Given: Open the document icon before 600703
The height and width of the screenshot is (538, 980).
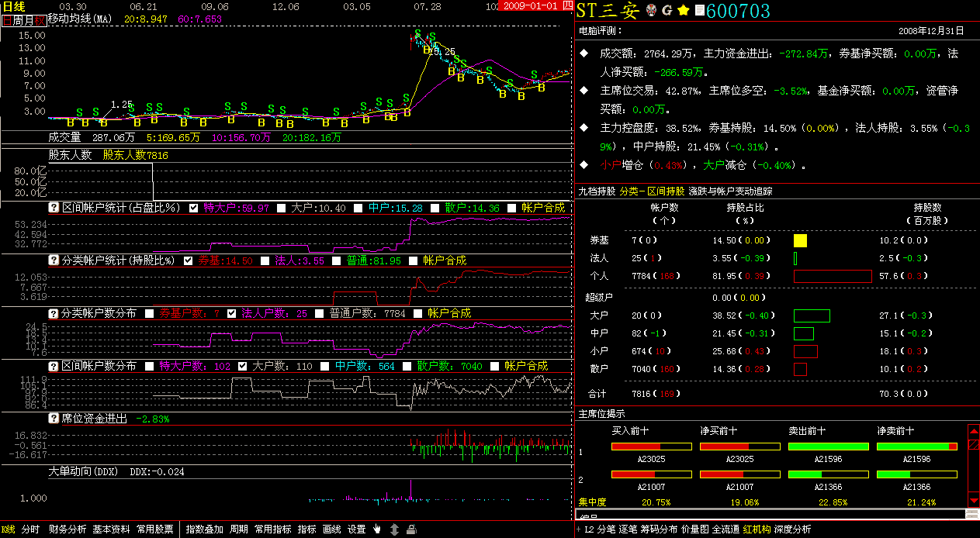Looking at the screenshot, I should pos(699,10).
